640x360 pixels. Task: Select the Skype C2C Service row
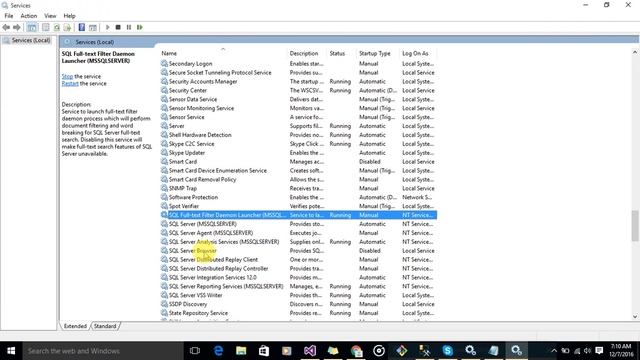click(x=298, y=144)
